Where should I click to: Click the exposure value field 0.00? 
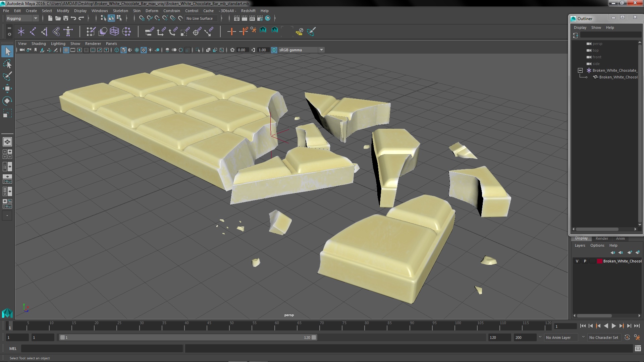(242, 50)
